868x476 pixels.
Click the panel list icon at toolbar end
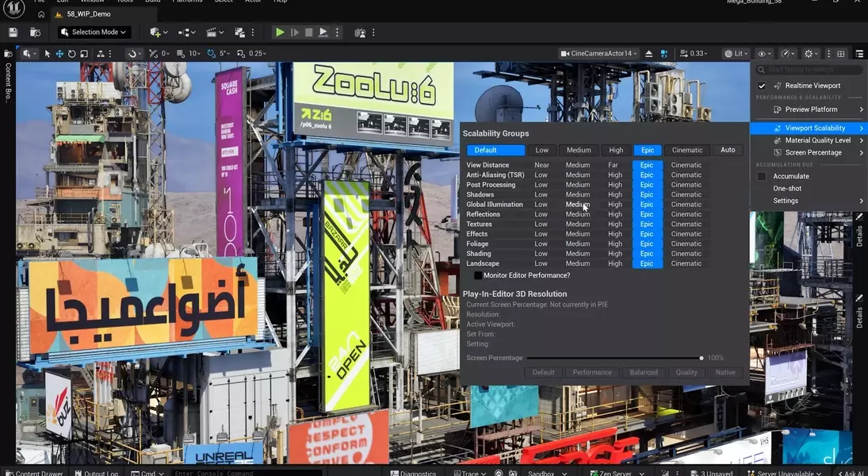859,54
